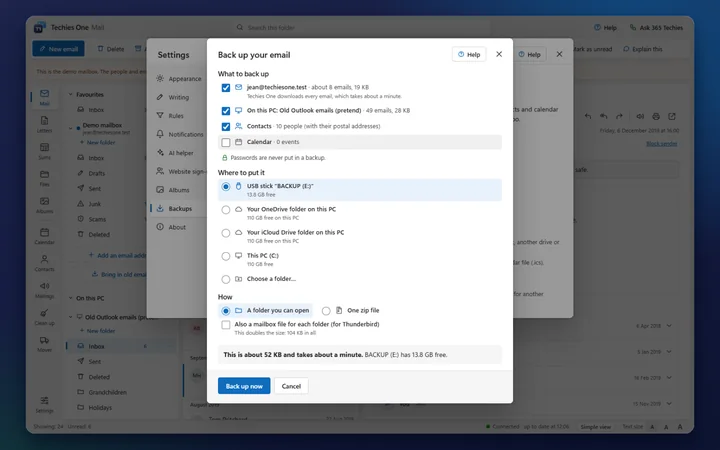Open Help in the backup dialog
720x450 pixels.
(x=469, y=54)
